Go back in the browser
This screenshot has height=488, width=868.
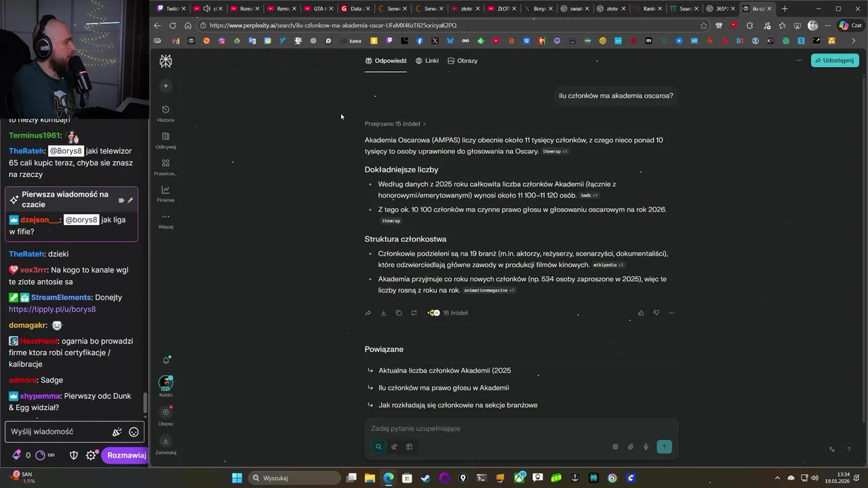coord(157,25)
